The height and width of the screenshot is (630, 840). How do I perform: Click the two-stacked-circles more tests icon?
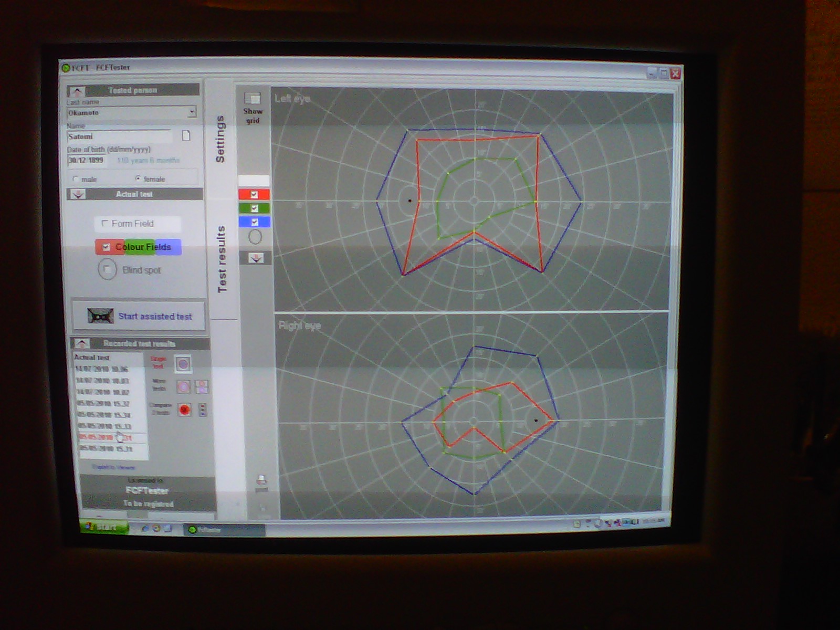tap(202, 387)
